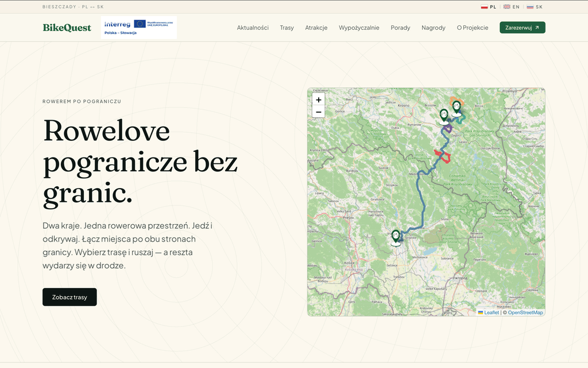Click the 'Rowelove pogranicze bez granic.' headline
The width and height of the screenshot is (588, 368).
(x=140, y=162)
